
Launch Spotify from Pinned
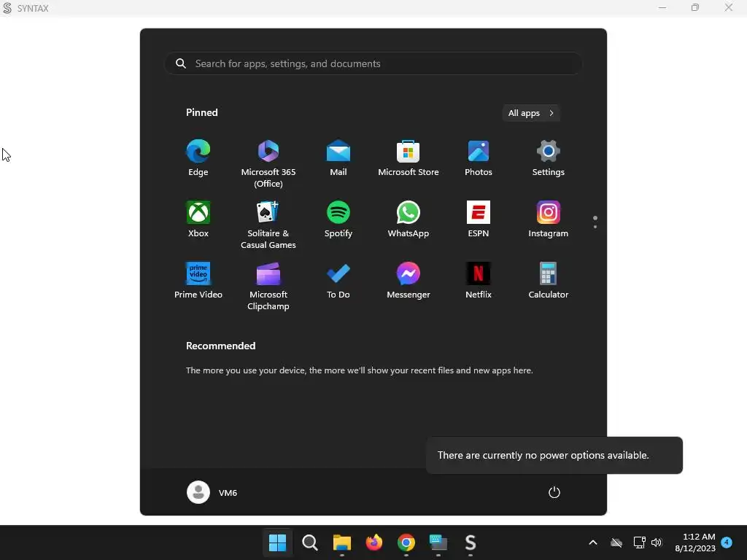338,219
